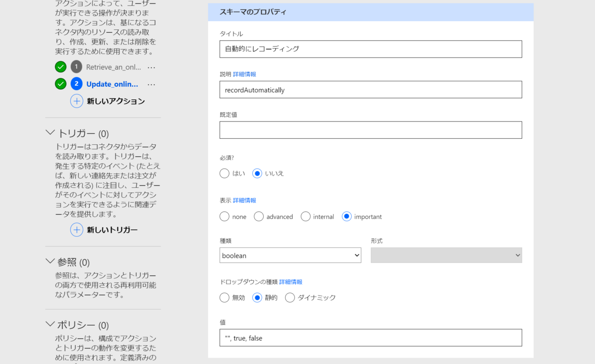Select はい for the 必須? option
This screenshot has height=364, width=595.
[225, 174]
